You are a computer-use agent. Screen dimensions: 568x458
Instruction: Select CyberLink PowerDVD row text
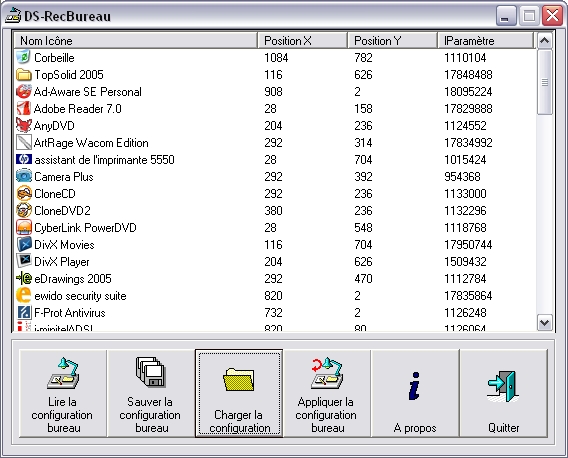pos(85,228)
